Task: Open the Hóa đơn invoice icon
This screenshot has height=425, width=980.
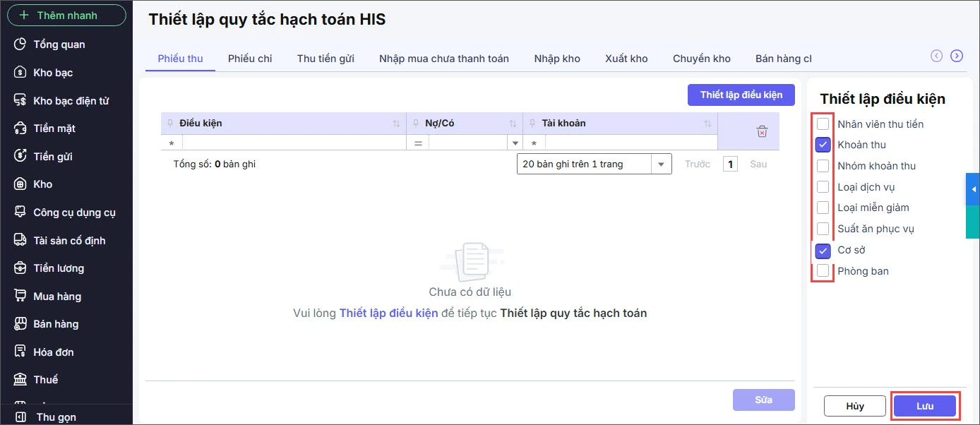Action: [20, 352]
